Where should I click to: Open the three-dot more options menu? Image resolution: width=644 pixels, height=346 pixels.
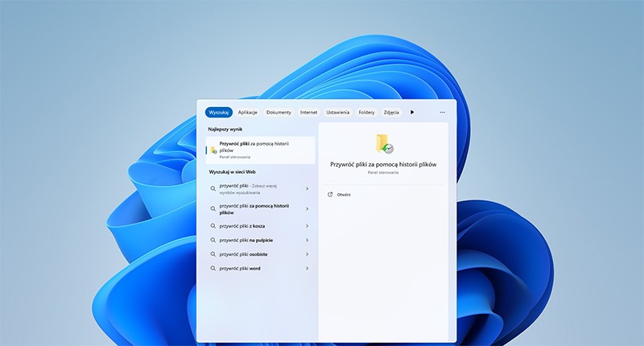click(442, 112)
